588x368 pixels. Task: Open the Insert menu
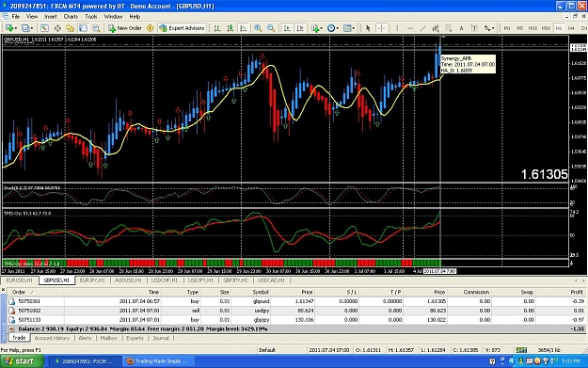click(x=50, y=17)
